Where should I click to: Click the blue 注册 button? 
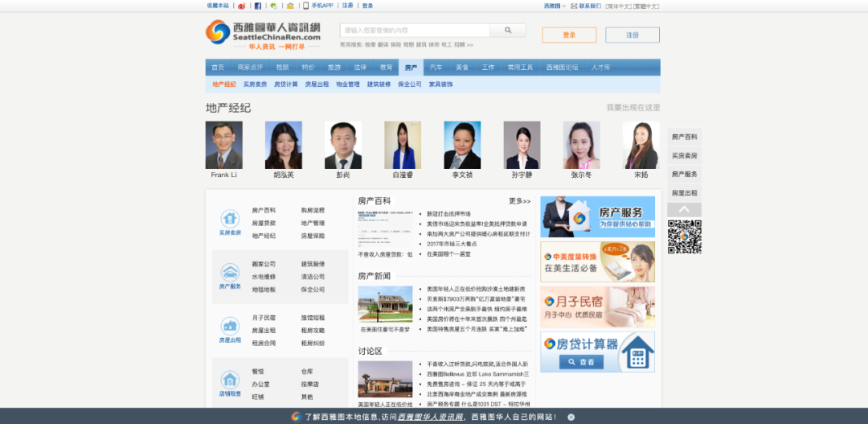[x=632, y=35]
